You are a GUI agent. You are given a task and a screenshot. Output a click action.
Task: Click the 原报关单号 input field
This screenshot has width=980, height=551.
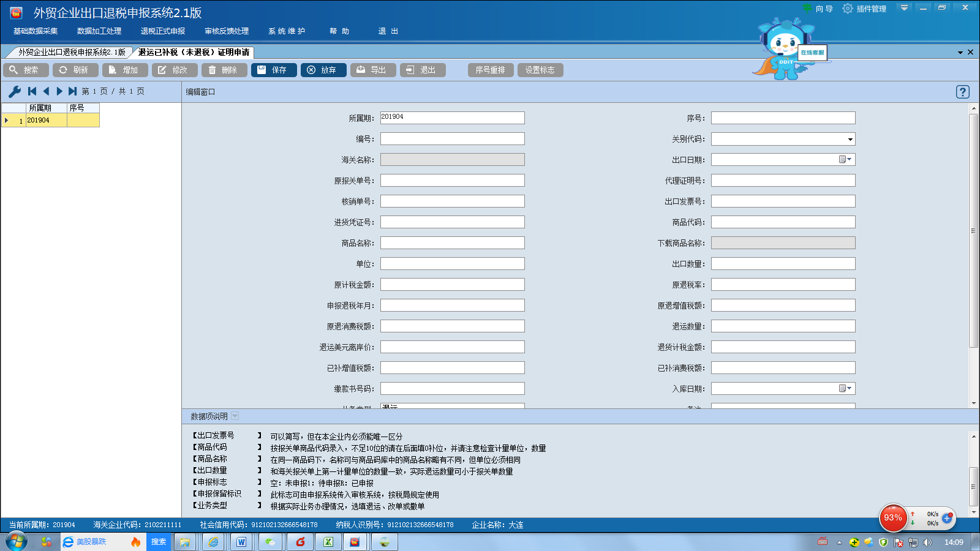point(452,181)
